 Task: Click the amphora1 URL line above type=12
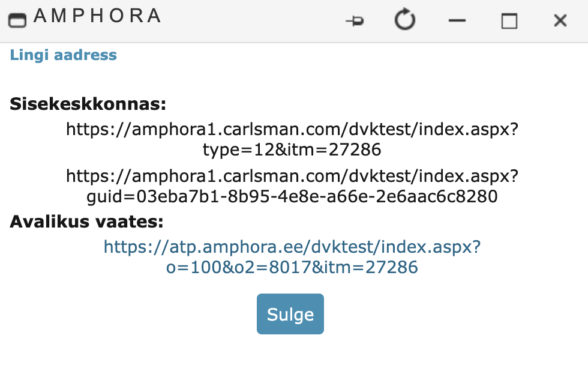point(292,130)
